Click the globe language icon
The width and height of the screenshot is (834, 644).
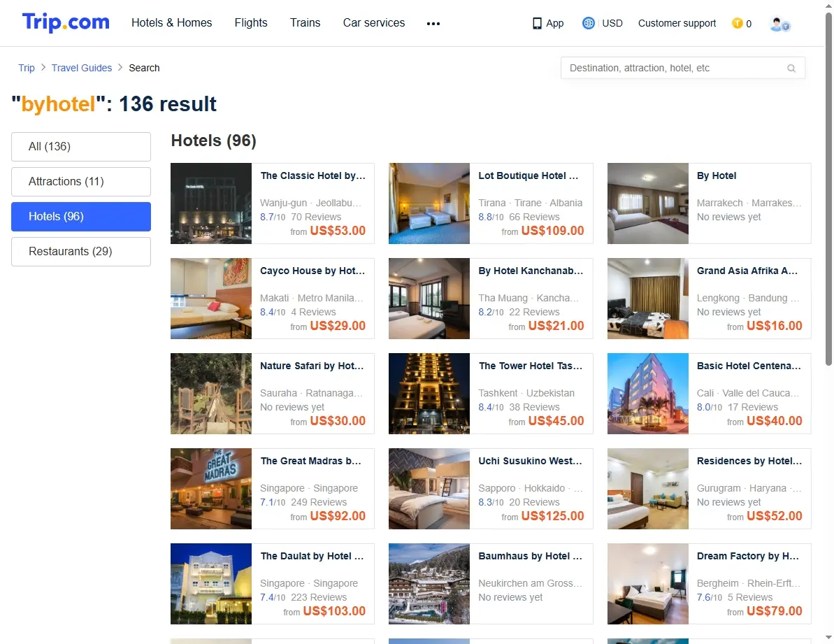(x=588, y=23)
